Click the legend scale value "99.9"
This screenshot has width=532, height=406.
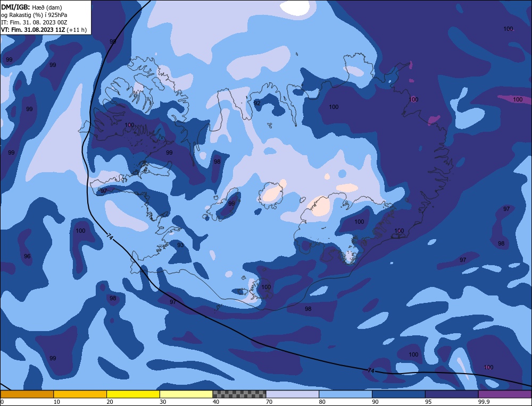tap(484, 402)
